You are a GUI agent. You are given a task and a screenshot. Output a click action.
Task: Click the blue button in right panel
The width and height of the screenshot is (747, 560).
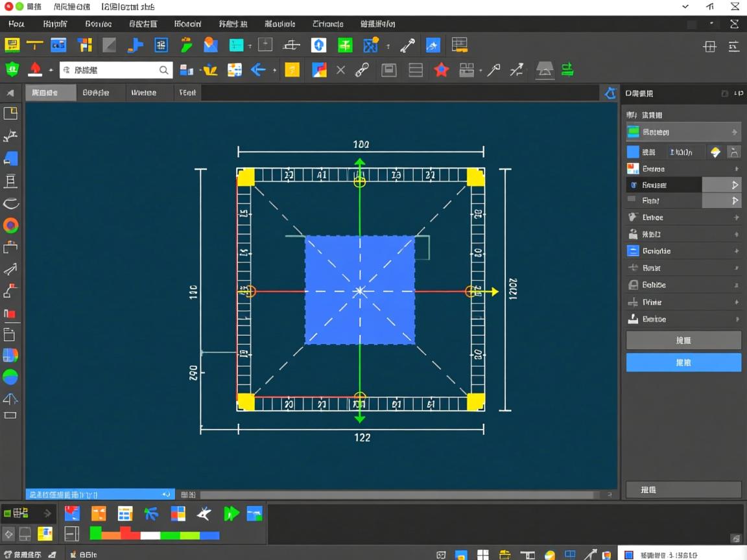(683, 362)
